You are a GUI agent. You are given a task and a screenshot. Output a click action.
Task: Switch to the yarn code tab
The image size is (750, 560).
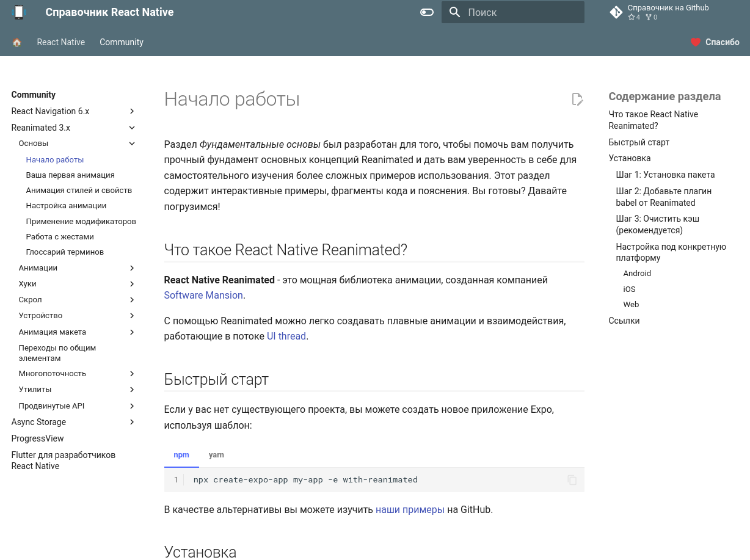(x=216, y=455)
